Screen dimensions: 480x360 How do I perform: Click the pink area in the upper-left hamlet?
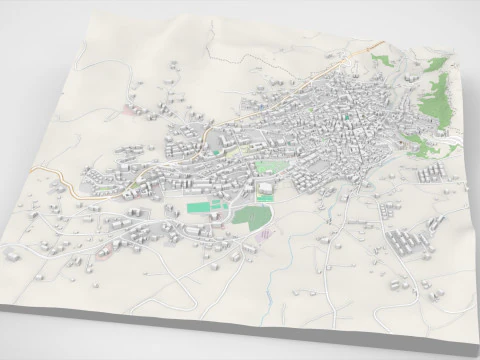(x=132, y=109)
